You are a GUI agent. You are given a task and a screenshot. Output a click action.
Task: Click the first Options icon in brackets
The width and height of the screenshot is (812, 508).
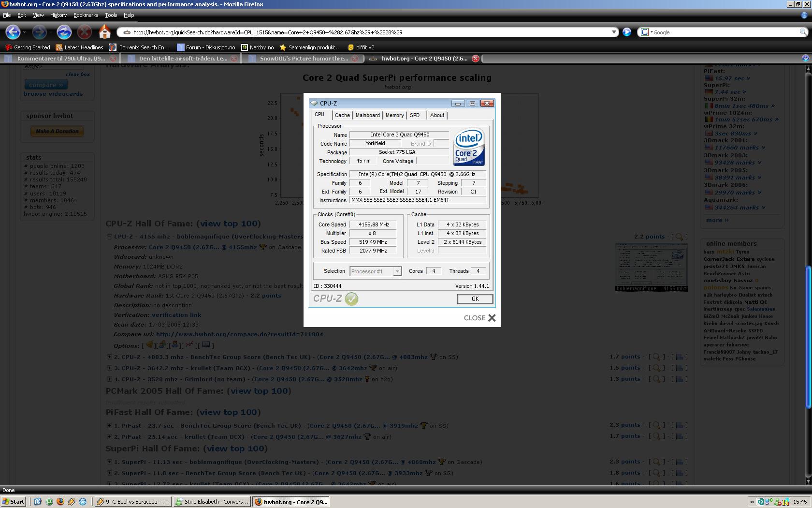pos(149,345)
